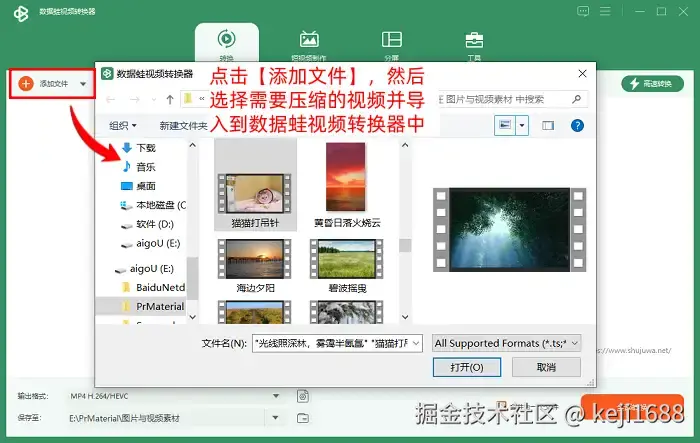This screenshot has width=700, height=443.
Task: Select the 碧波摇曳 video thumbnail
Action: click(x=346, y=259)
